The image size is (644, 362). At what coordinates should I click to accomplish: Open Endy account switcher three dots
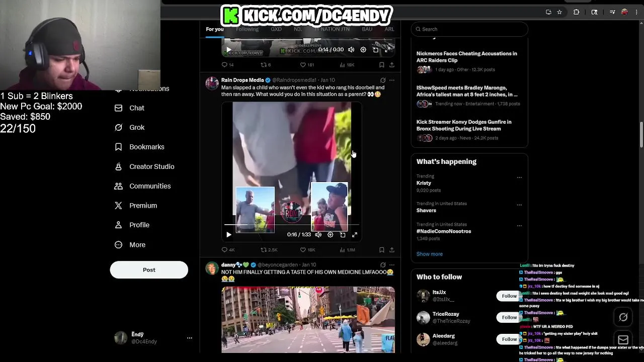click(x=190, y=338)
